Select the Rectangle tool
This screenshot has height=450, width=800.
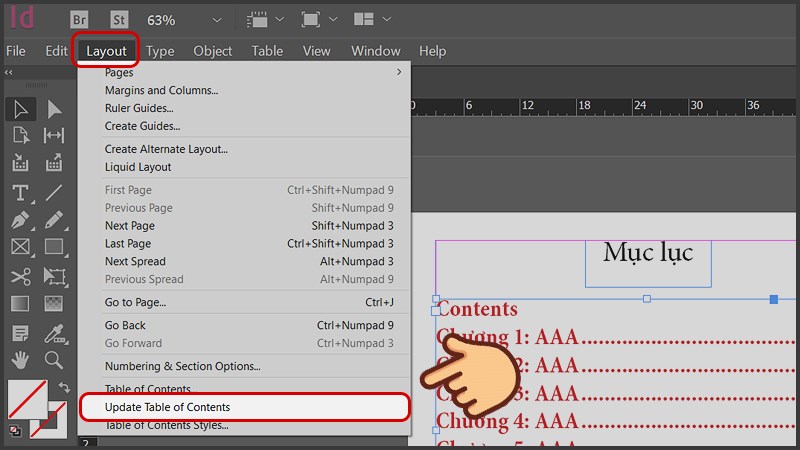point(54,247)
